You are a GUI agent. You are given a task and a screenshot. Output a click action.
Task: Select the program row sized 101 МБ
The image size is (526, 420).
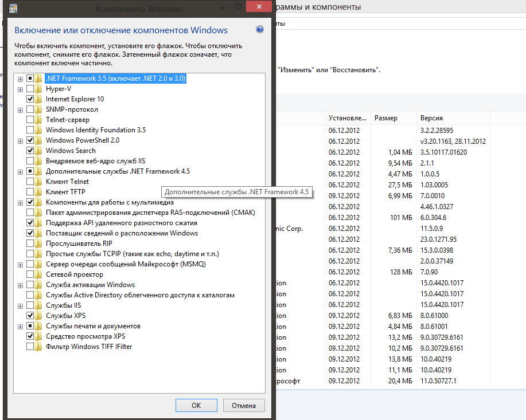(x=401, y=218)
